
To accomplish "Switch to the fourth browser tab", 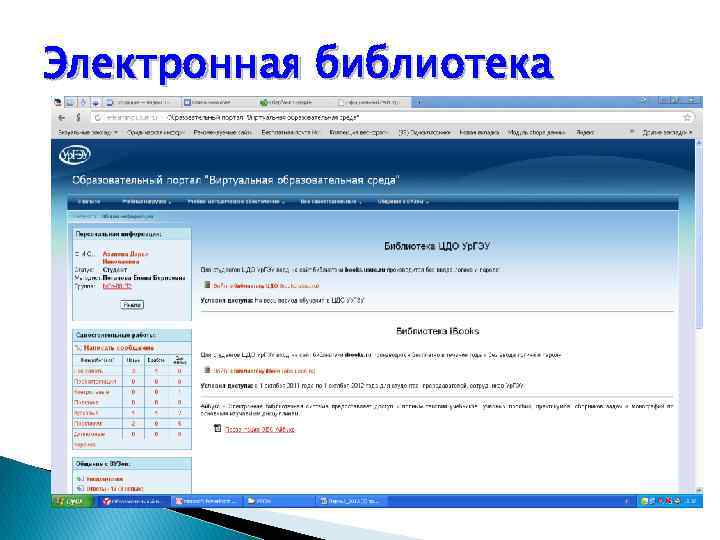I will (372, 102).
